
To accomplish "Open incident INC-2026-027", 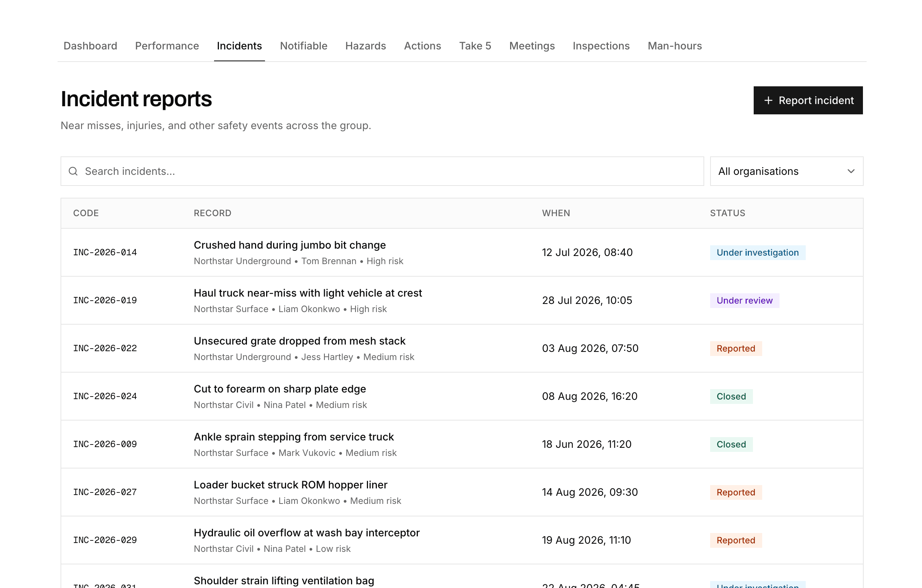I will (105, 492).
